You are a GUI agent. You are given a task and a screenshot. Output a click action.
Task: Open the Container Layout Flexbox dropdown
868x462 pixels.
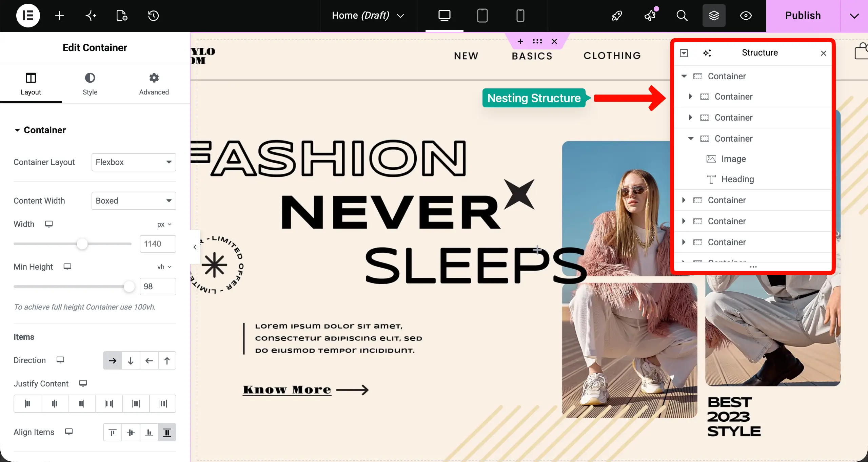pyautogui.click(x=134, y=162)
